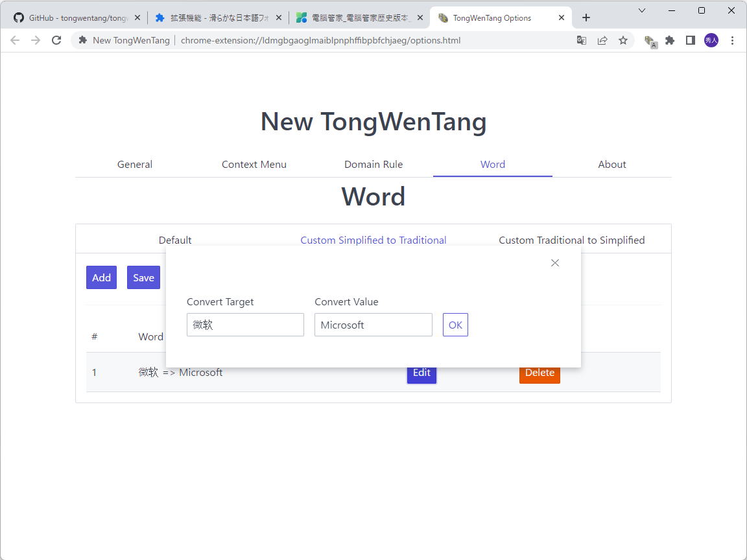Share this page using the share icon
Image resolution: width=747 pixels, height=560 pixels.
pyautogui.click(x=602, y=40)
